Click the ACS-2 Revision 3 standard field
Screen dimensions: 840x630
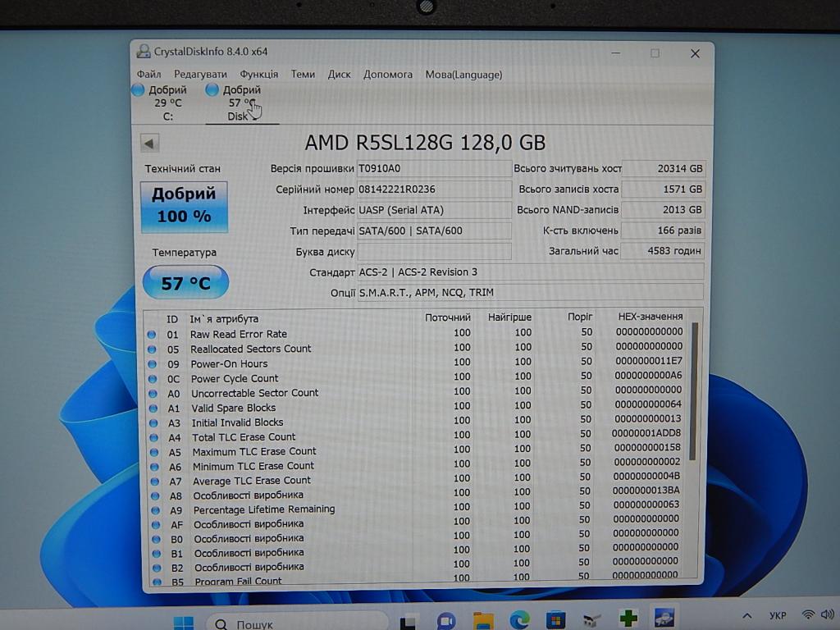pyautogui.click(x=530, y=272)
